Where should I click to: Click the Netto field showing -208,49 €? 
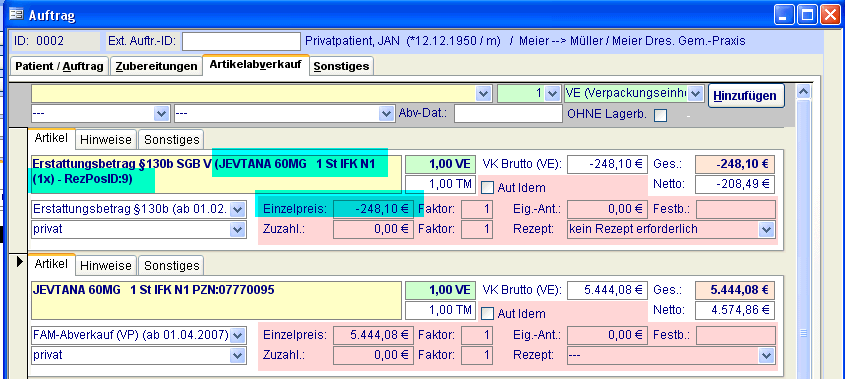tap(735, 184)
